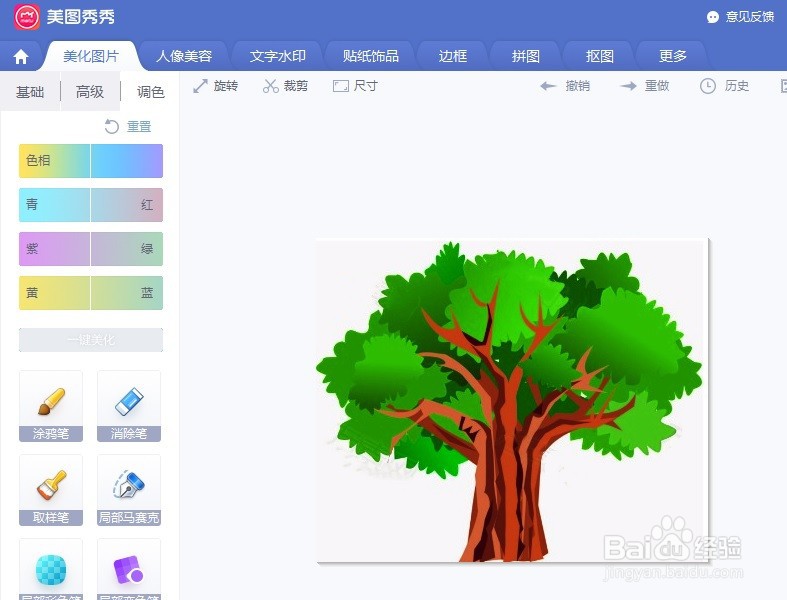The height and width of the screenshot is (600, 787).
Task: Adjust the 紫 to 绿 color slider
Action: click(91, 249)
